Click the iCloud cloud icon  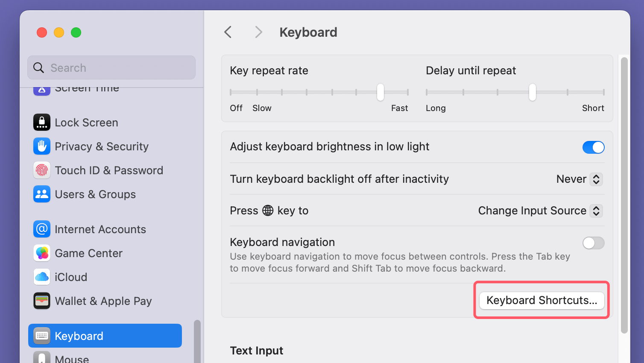pos(41,277)
